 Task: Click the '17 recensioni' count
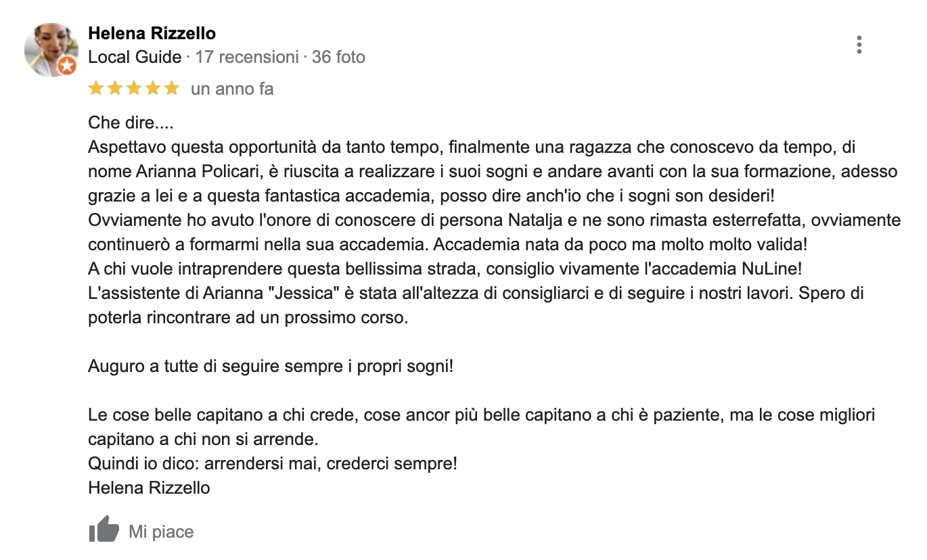tap(246, 57)
